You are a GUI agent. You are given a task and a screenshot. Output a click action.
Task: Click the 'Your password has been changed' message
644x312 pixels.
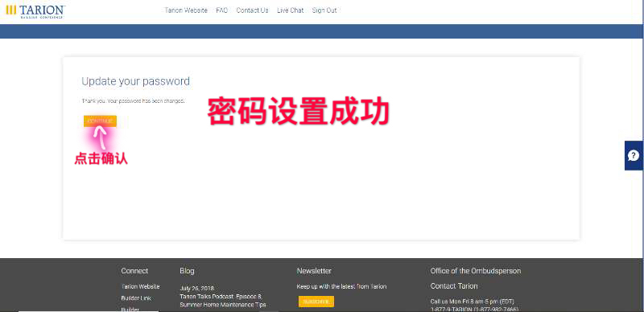click(147, 101)
